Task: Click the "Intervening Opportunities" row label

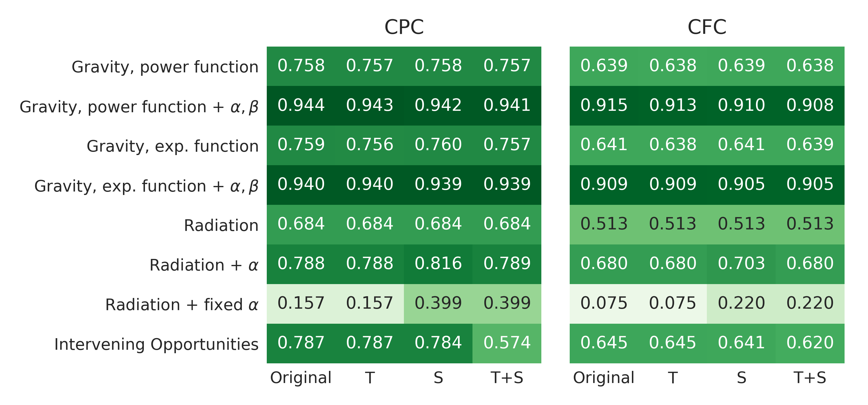Action: (x=156, y=344)
